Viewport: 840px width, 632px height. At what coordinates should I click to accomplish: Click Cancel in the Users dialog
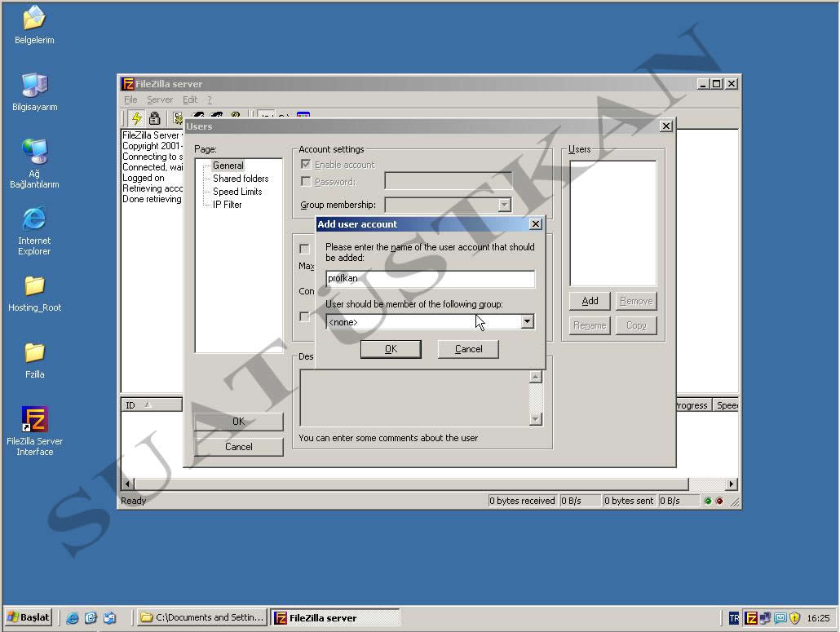click(238, 447)
